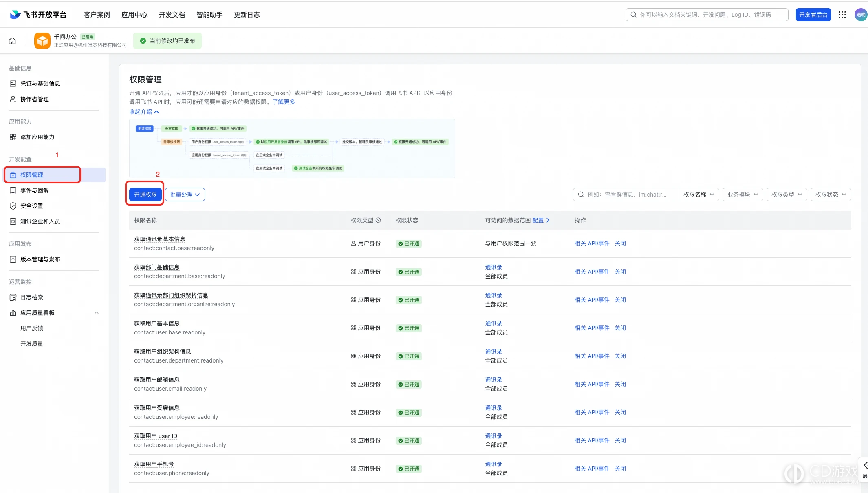The height and width of the screenshot is (493, 868).
Task: Click the 开发者后台 button
Action: click(x=813, y=15)
